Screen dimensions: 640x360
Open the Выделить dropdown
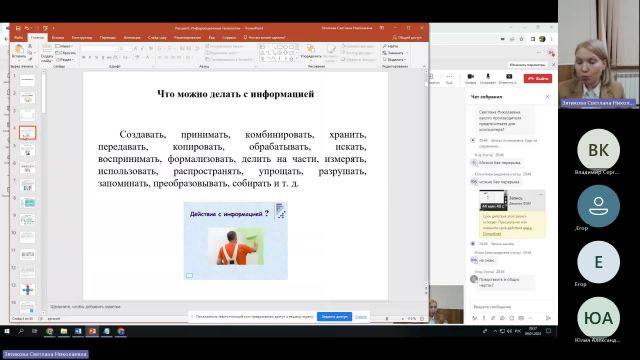pos(395,60)
